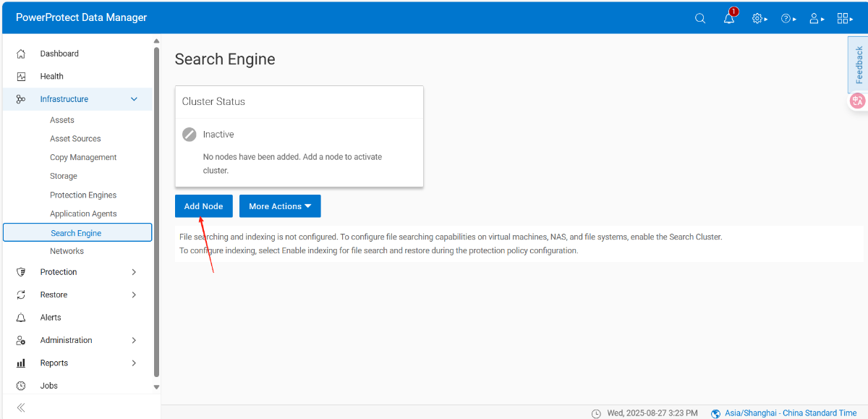Click the Add Node button
Screen dimensions: 868x419
pos(203,206)
